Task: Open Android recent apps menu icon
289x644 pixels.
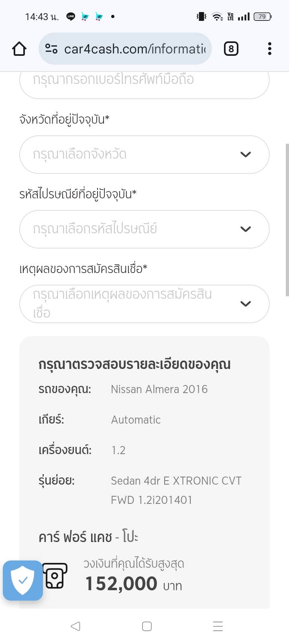Action: point(218,626)
